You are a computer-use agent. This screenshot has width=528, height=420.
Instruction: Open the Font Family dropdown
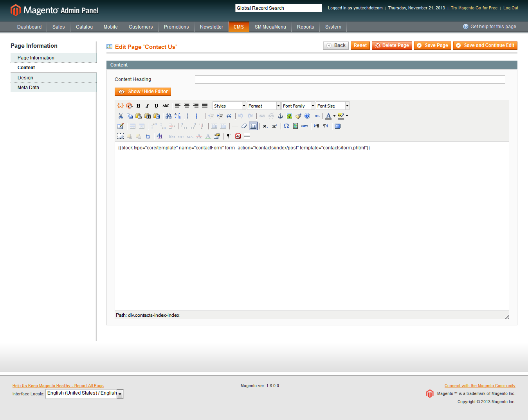tap(298, 106)
